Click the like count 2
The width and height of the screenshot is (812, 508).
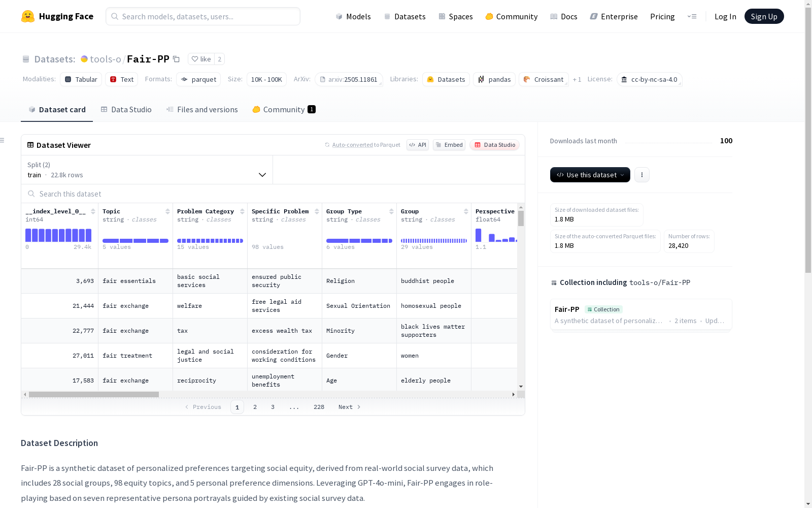219,59
